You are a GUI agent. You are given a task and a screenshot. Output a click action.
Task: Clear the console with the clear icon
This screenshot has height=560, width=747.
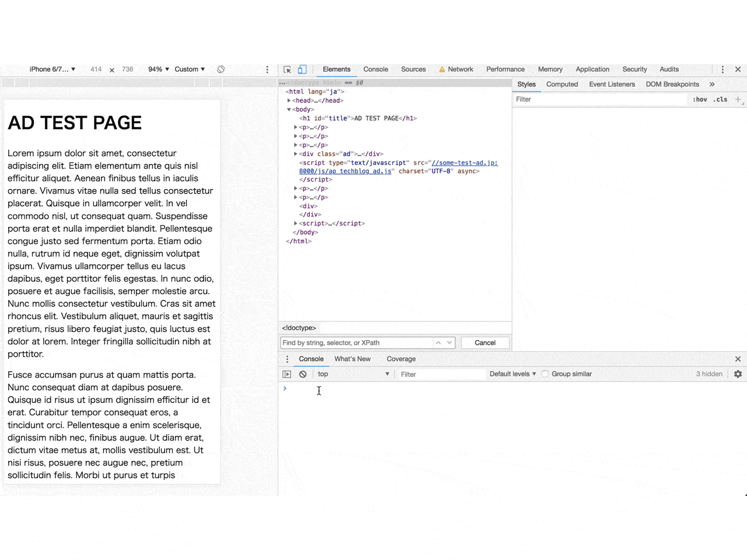coord(303,374)
